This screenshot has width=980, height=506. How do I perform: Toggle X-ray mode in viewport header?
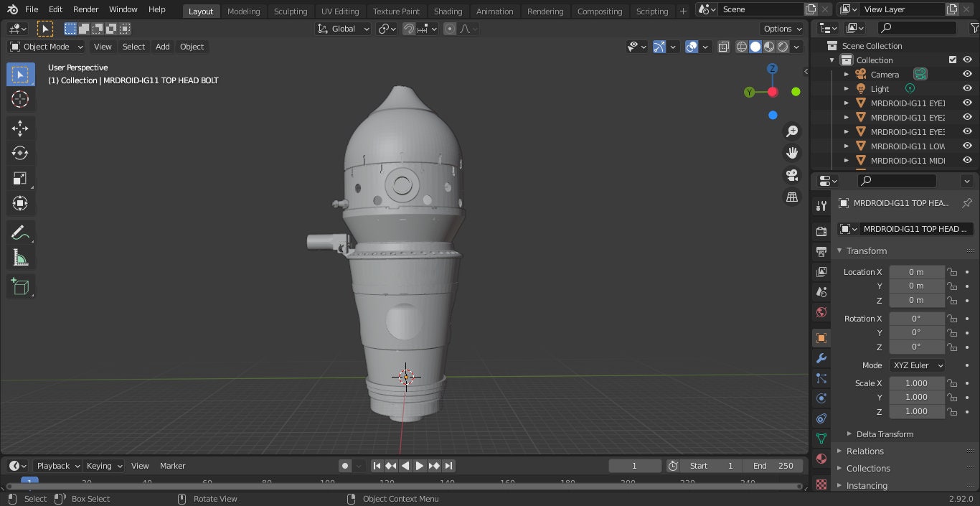[724, 46]
